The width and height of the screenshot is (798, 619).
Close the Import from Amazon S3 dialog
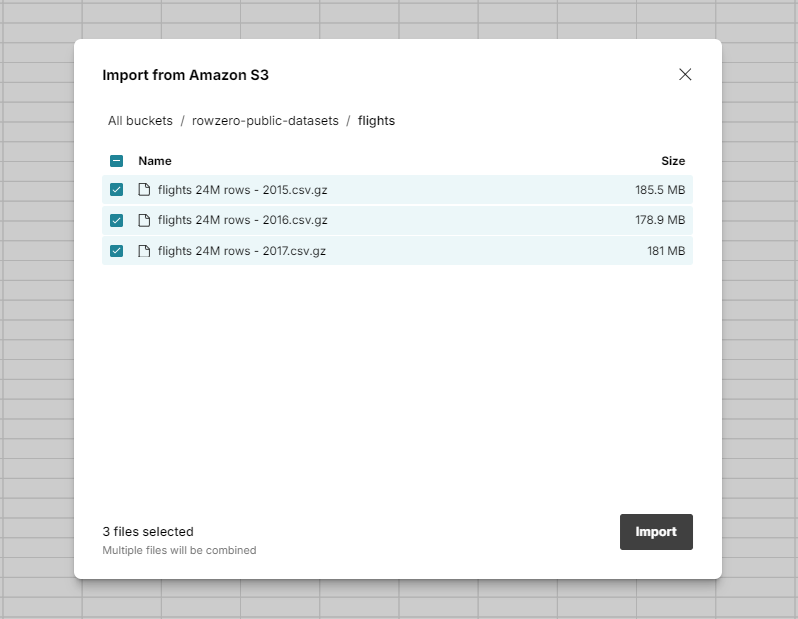pyautogui.click(x=685, y=75)
